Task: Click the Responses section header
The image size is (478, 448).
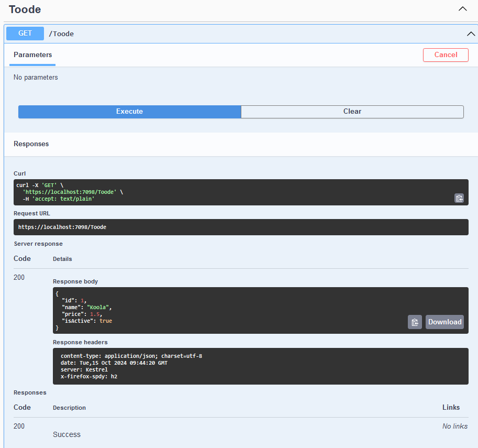Action: pos(31,144)
